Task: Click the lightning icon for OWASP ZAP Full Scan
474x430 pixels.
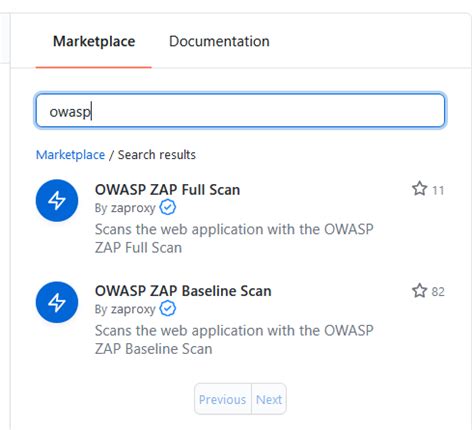Action: pos(57,200)
